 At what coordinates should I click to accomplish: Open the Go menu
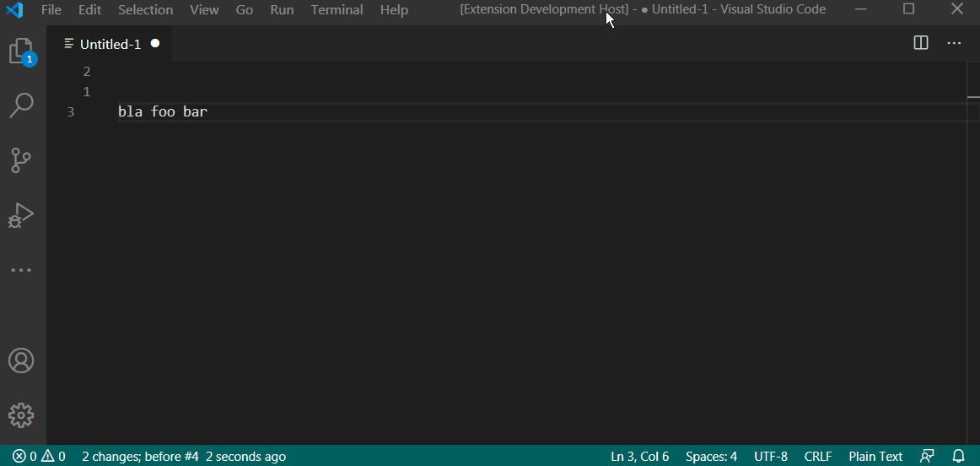pos(245,10)
